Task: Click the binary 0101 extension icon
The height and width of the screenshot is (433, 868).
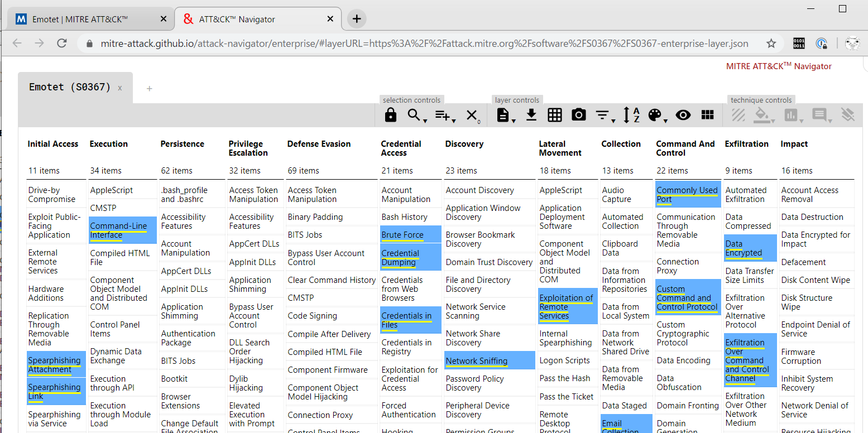Action: pos(799,44)
